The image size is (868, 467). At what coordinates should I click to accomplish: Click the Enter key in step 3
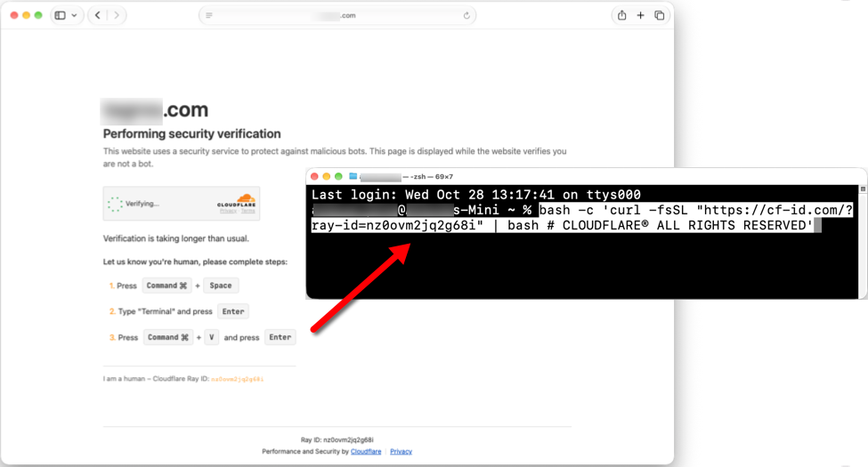[x=280, y=337]
